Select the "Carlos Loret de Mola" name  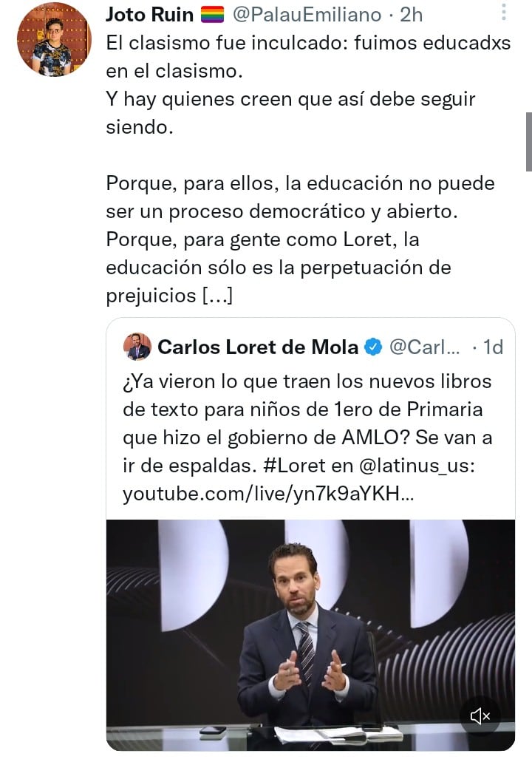(x=258, y=347)
